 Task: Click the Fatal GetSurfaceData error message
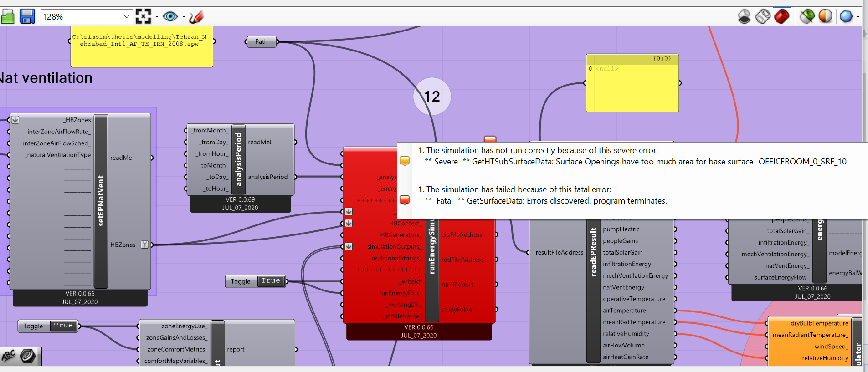tap(546, 201)
